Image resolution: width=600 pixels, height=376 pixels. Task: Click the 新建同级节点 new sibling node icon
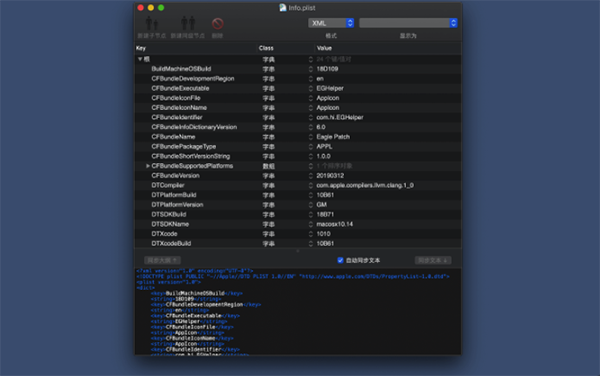[188, 23]
